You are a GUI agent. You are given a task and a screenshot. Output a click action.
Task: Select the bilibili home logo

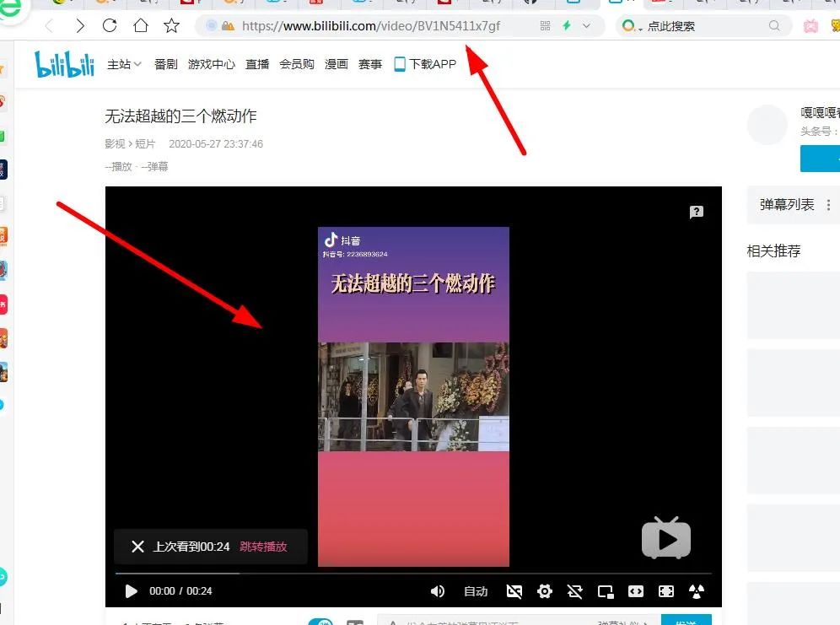[x=64, y=63]
